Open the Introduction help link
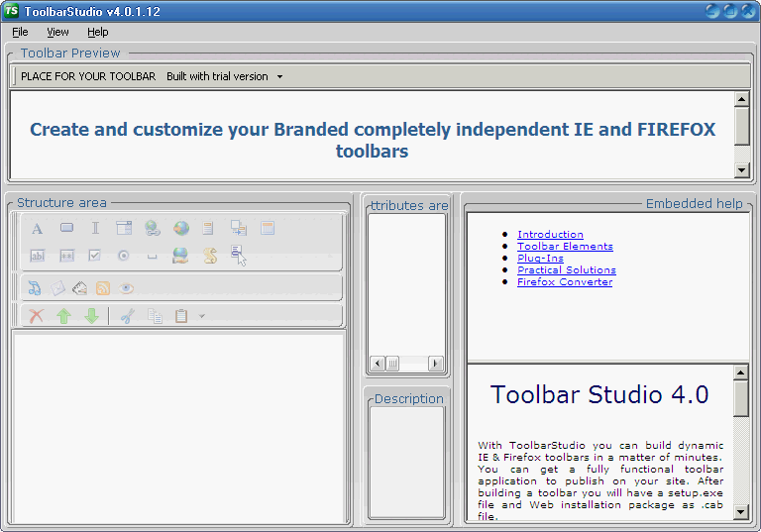This screenshot has height=532, width=761. (550, 235)
